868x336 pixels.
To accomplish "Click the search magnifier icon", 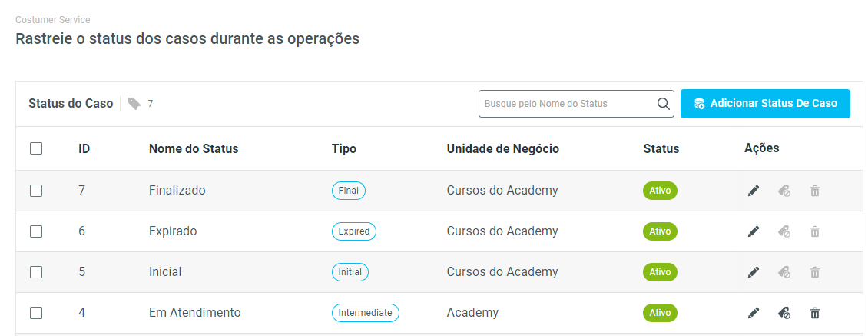I will pos(664,104).
